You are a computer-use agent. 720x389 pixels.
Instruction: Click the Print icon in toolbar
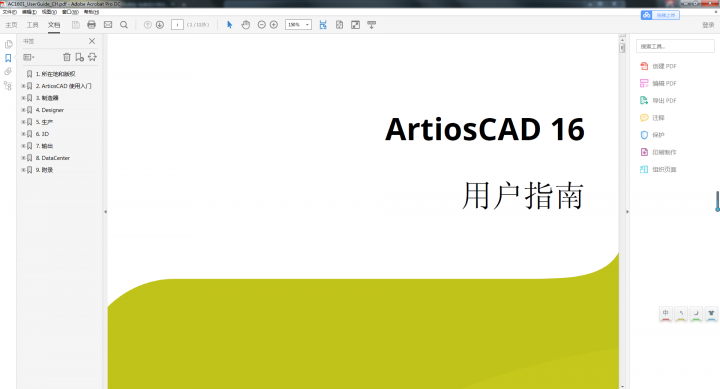click(91, 25)
